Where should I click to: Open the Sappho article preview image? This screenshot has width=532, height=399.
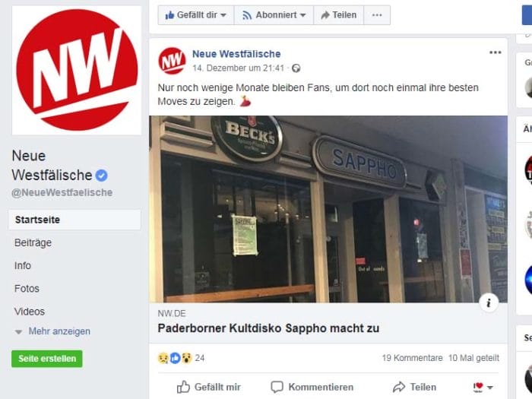click(x=328, y=209)
